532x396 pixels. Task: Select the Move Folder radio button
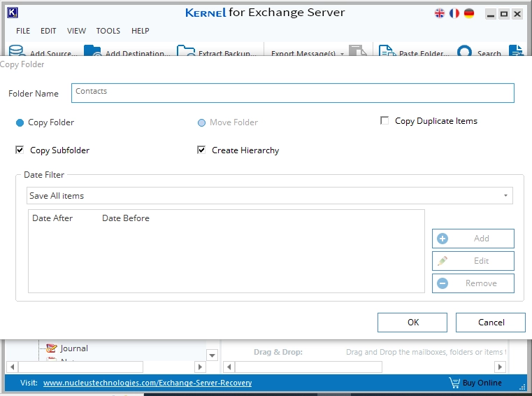click(x=201, y=122)
